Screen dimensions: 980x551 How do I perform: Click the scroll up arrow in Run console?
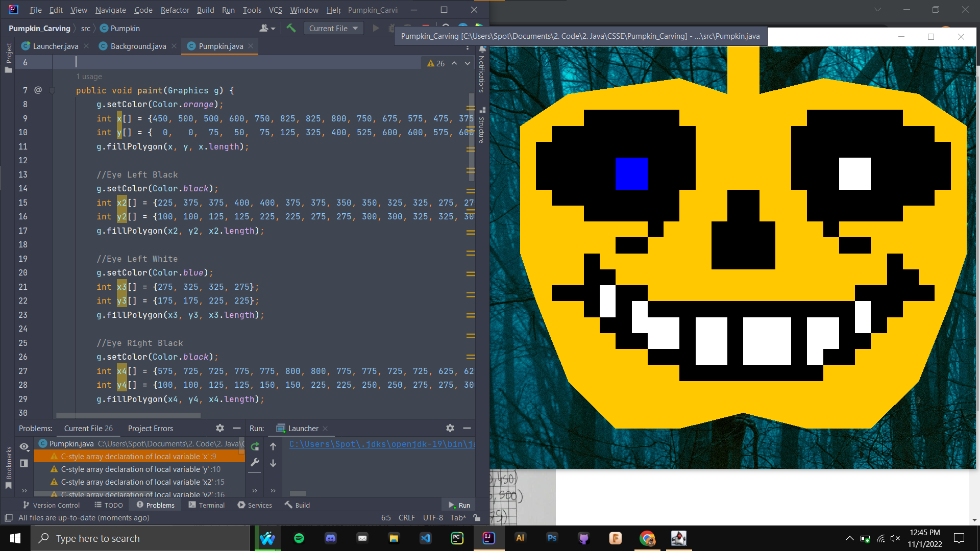coord(273,446)
